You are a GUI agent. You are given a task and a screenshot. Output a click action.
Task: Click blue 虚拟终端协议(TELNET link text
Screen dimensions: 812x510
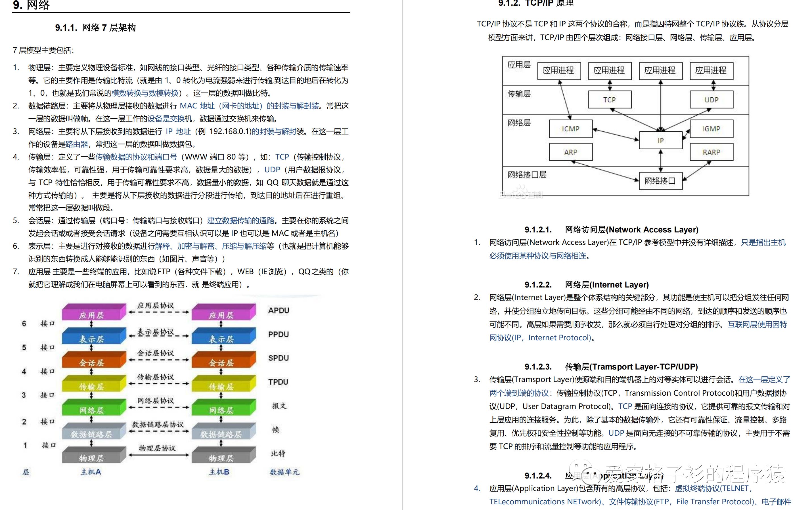tap(711, 488)
